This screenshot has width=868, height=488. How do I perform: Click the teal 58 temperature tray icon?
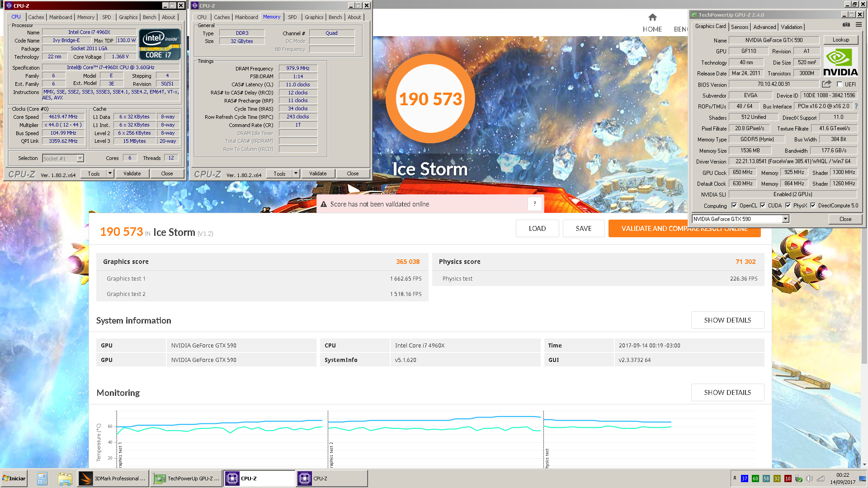click(766, 479)
